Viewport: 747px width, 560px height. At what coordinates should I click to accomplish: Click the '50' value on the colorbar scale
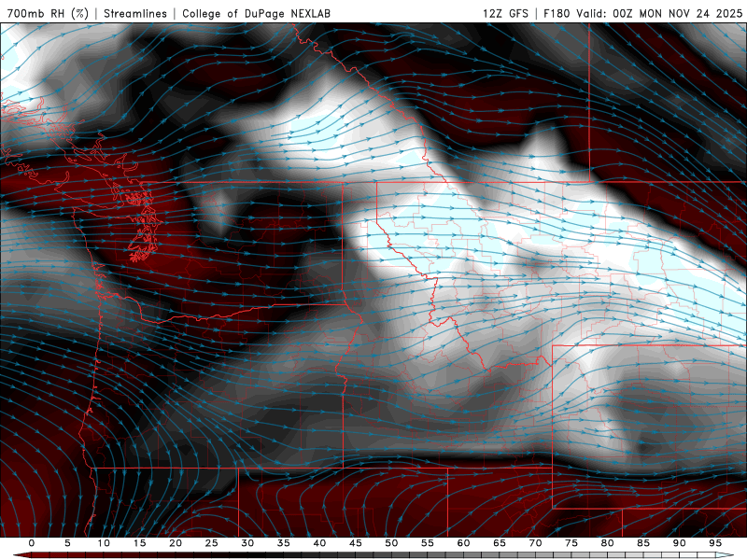click(x=391, y=543)
